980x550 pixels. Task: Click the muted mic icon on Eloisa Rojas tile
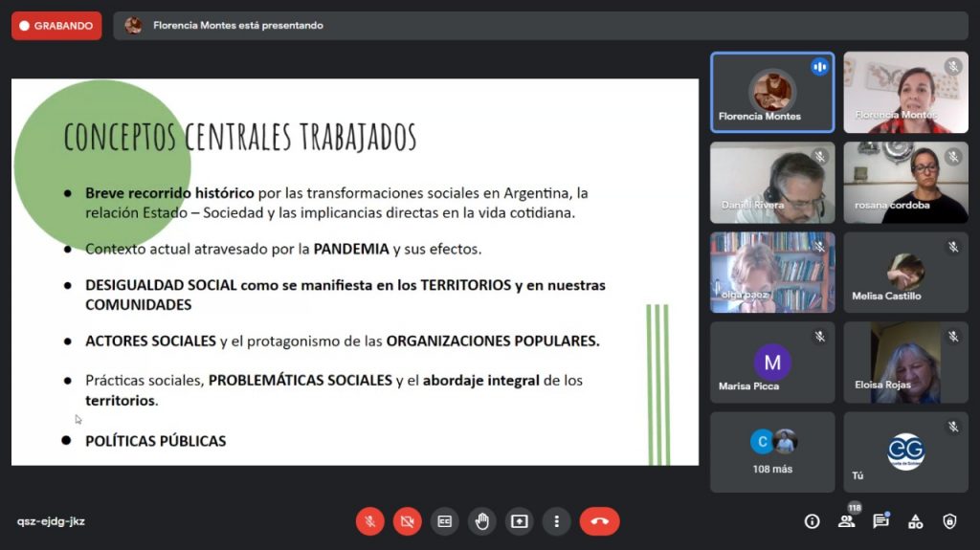(952, 337)
